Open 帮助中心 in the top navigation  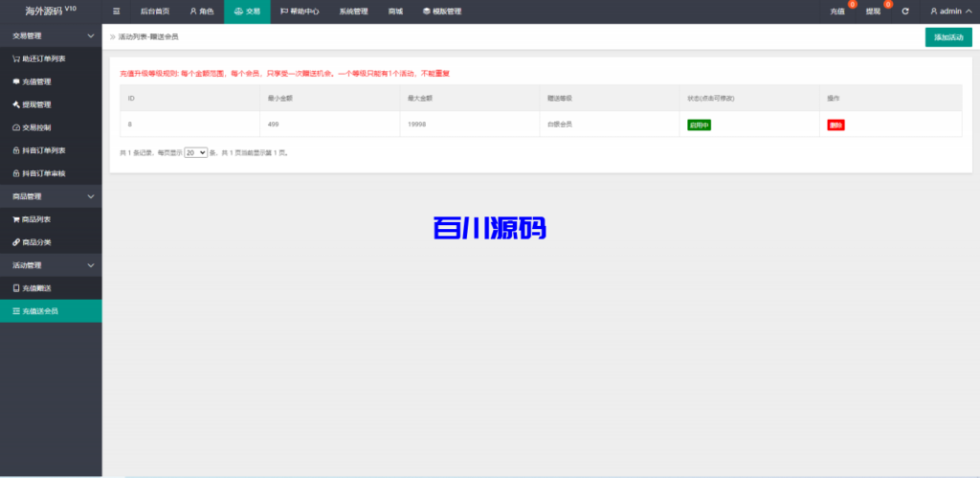[300, 11]
